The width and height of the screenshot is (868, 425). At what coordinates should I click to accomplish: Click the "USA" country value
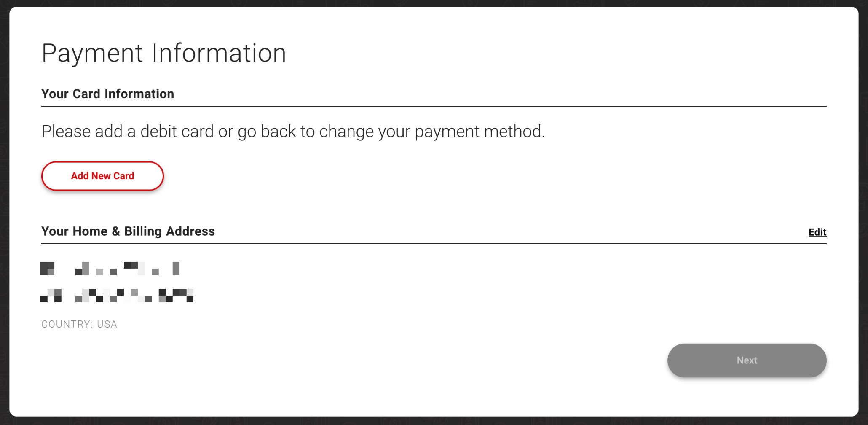coord(107,324)
